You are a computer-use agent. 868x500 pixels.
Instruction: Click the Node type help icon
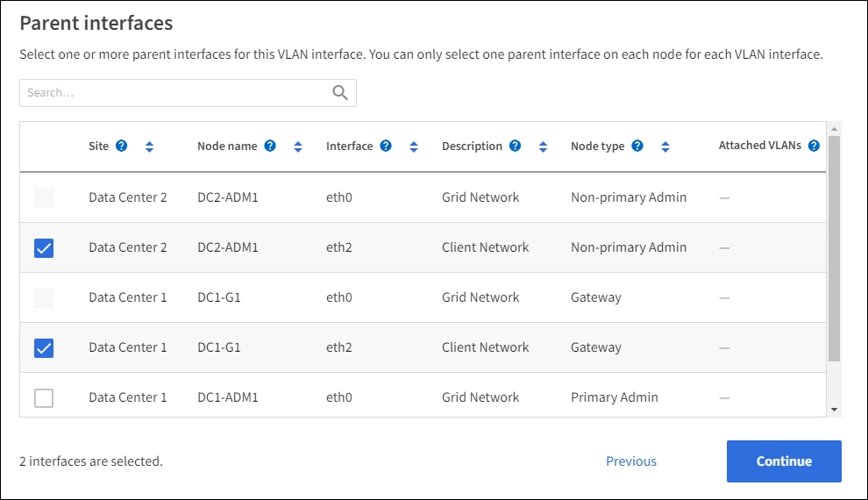[637, 146]
